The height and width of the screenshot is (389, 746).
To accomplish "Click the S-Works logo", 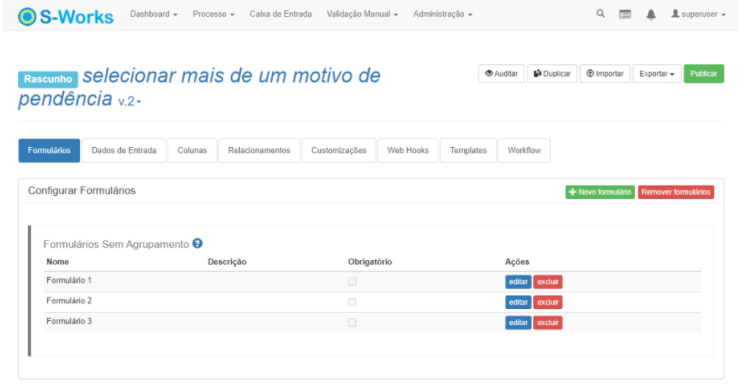I will [x=66, y=17].
